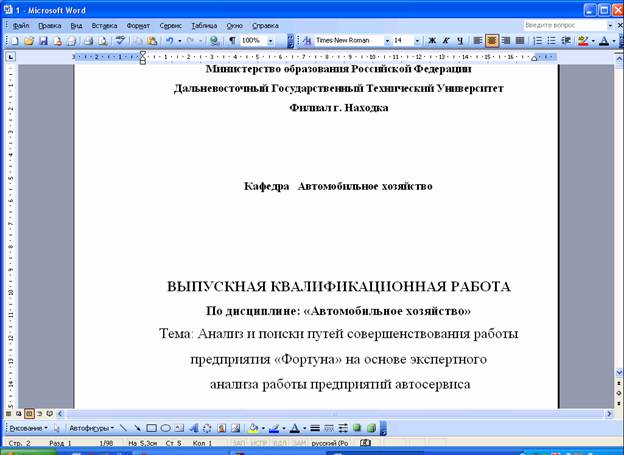Run the spelling check icon
The height and width of the screenshot is (455, 624).
120,41
